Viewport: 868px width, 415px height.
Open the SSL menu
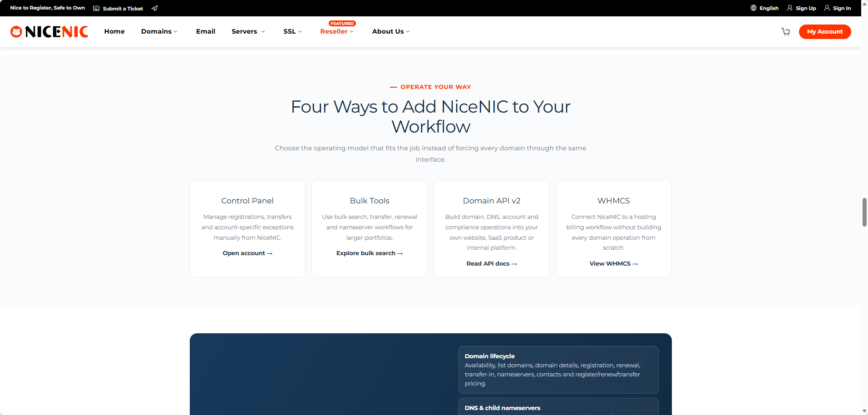(x=290, y=31)
